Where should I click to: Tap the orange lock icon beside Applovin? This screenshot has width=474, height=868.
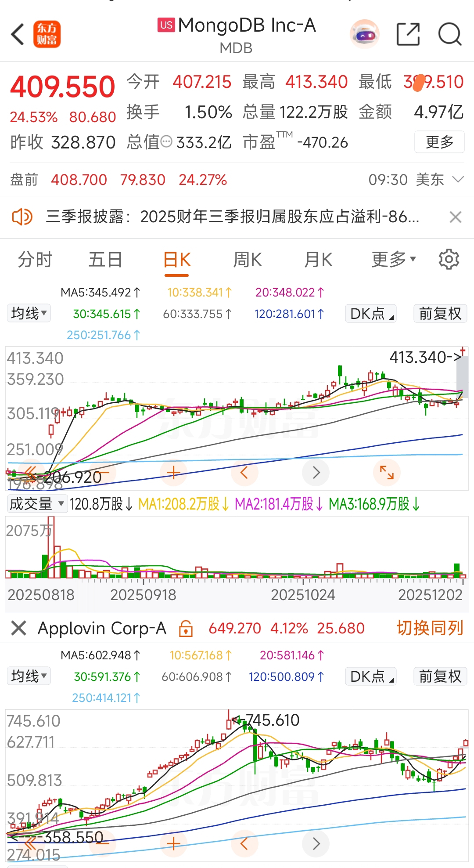click(186, 629)
